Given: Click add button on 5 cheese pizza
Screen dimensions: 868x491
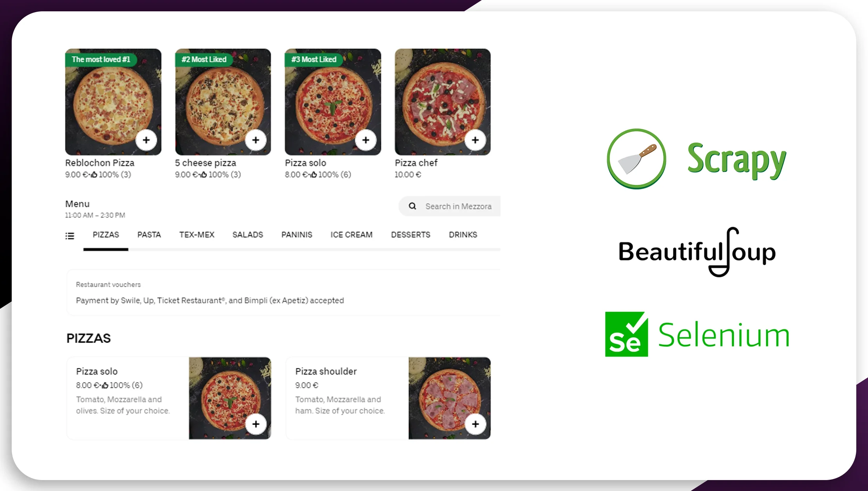Looking at the screenshot, I should 257,139.
